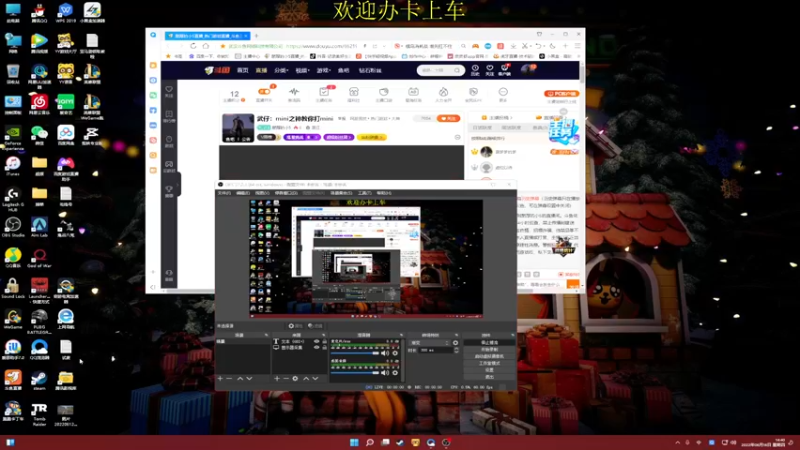The height and width of the screenshot is (450, 800).
Task: Adjust the 桌面音频 volume slider in OBS
Action: 355,373
